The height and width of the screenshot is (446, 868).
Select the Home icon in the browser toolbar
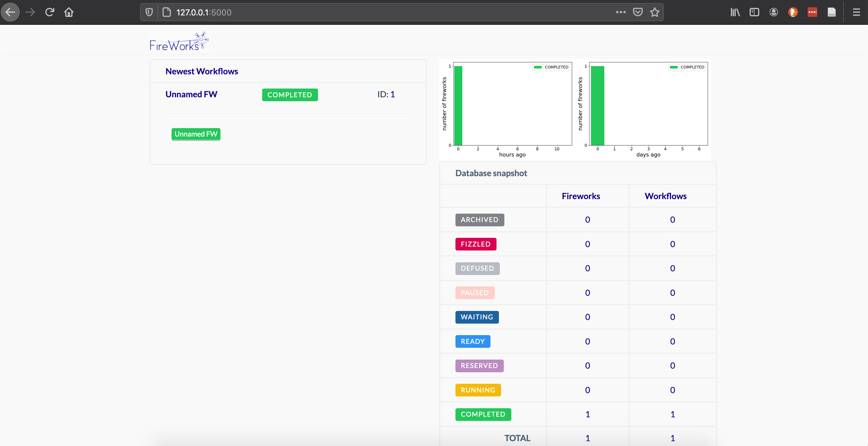pos(69,12)
